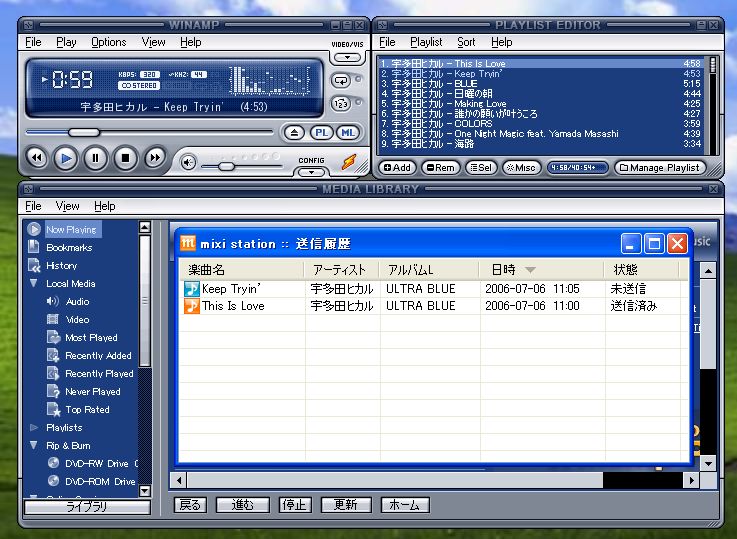This screenshot has width=737, height=539.
Task: Expand the Playlists tree node
Action: [33, 428]
